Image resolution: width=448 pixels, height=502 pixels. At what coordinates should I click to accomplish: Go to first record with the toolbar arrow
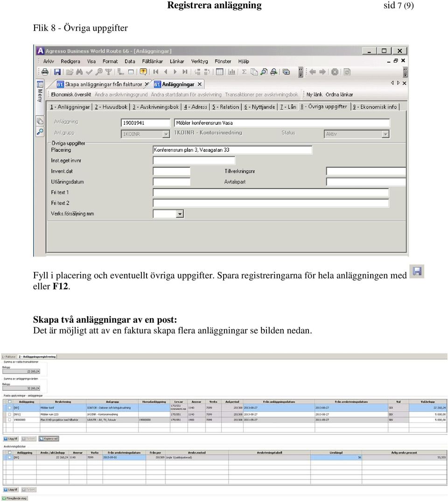click(x=156, y=72)
